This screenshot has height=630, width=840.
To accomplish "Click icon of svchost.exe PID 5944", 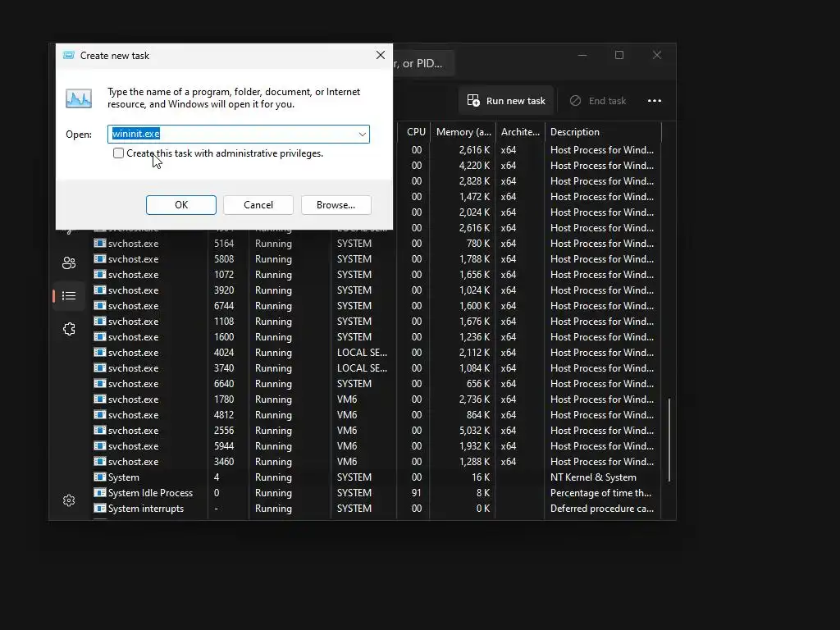I will point(99,445).
